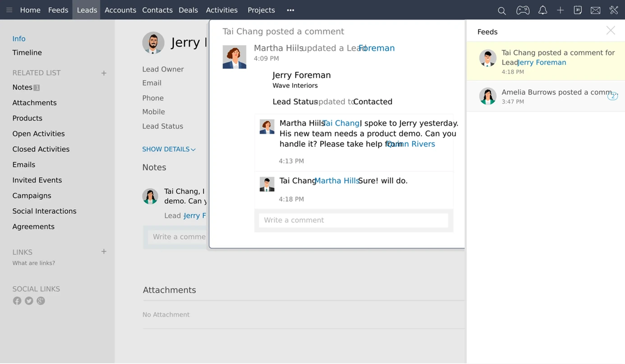625x364 pixels.
Task: Add a new item to Related List
Action: [104, 73]
